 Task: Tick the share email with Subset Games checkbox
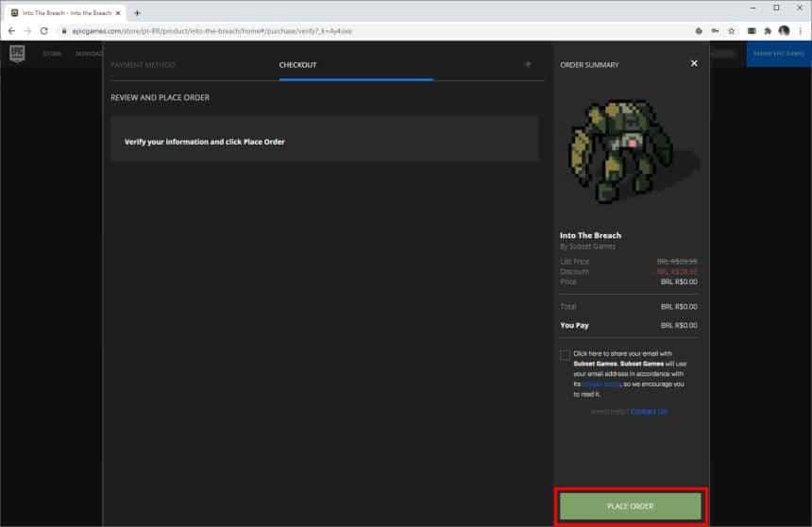point(565,355)
